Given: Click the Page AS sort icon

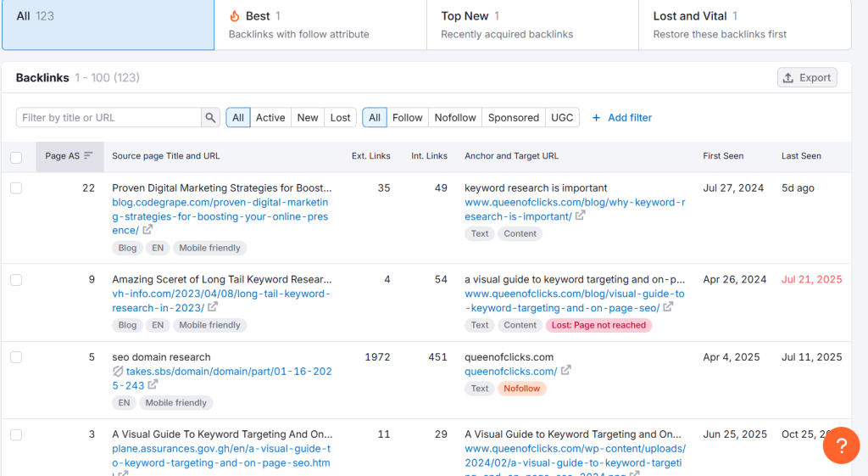Looking at the screenshot, I should click(x=88, y=156).
